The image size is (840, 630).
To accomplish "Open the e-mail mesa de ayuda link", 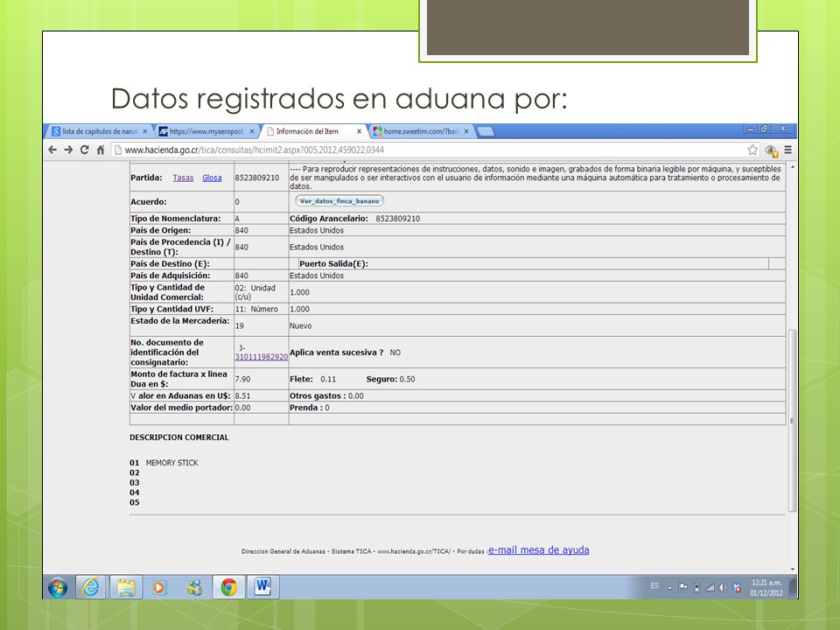I will 538,550.
